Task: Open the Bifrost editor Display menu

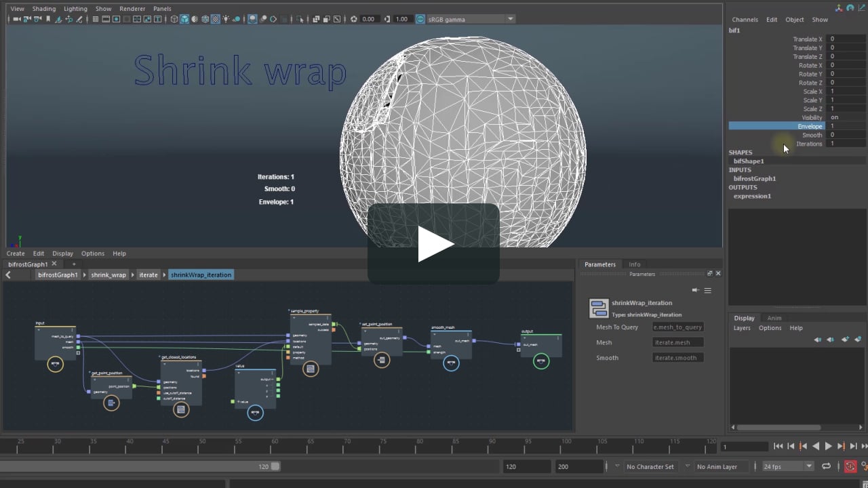Action: click(62, 253)
